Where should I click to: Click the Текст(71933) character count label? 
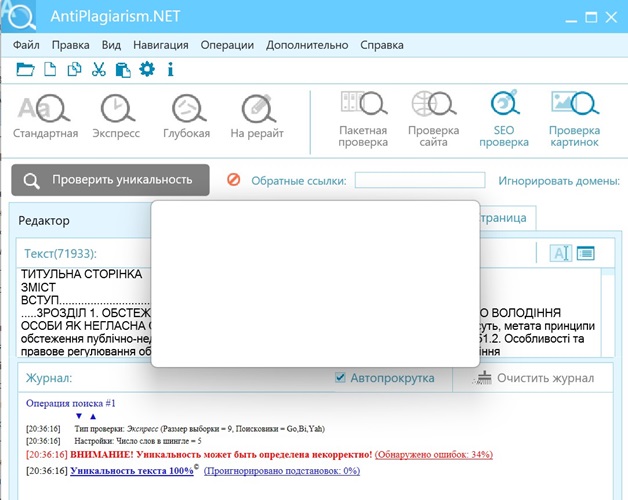[60, 253]
